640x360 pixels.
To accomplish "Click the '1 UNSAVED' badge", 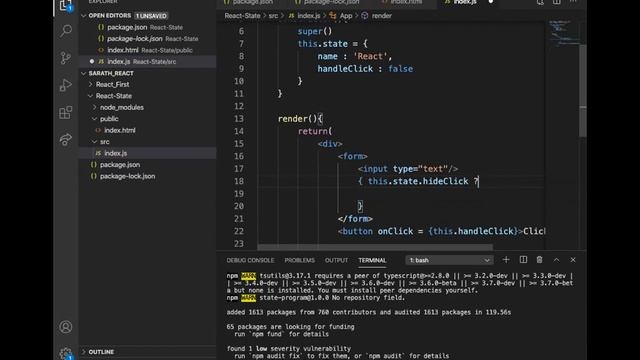I will pyautogui.click(x=151, y=16).
